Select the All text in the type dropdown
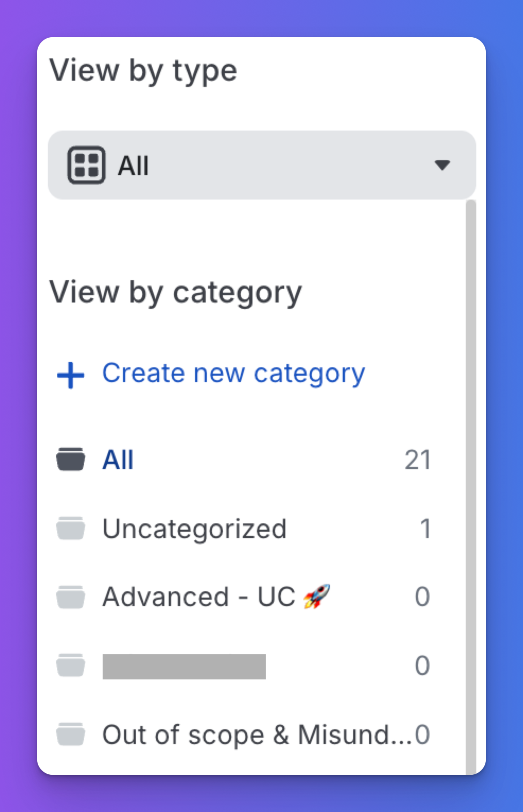This screenshot has height=812, width=523. pyautogui.click(x=133, y=166)
